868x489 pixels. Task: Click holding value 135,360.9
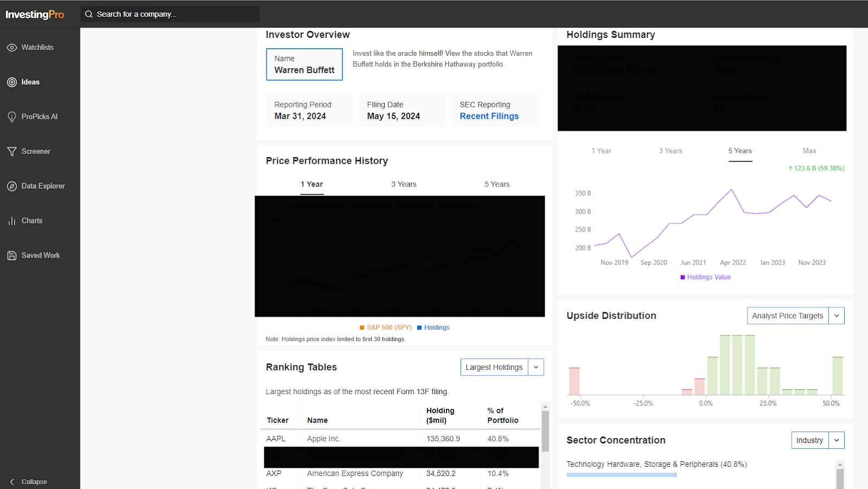[x=443, y=439]
